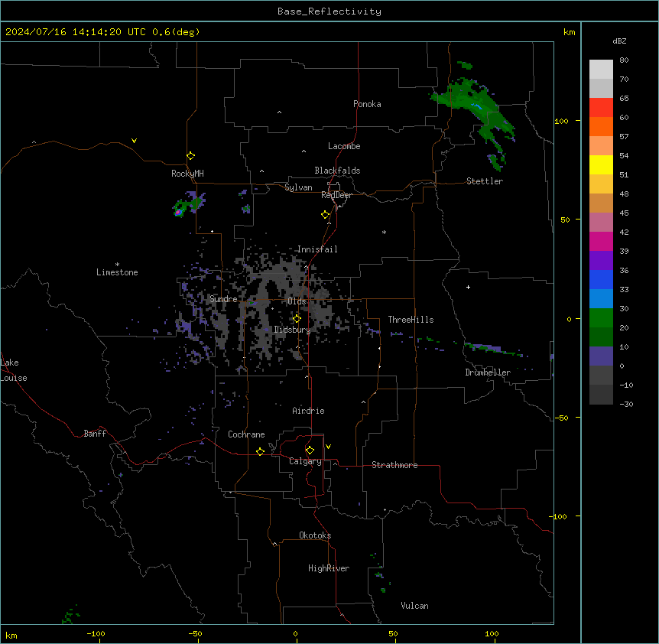Click the 80 value in dBZ legend
This screenshot has height=644, width=659.
point(624,60)
